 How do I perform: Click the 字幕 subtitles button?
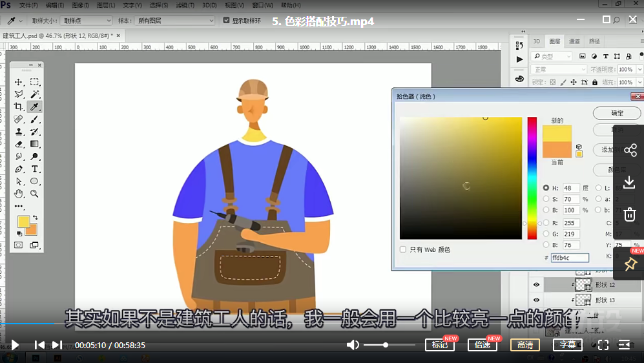pyautogui.click(x=567, y=345)
